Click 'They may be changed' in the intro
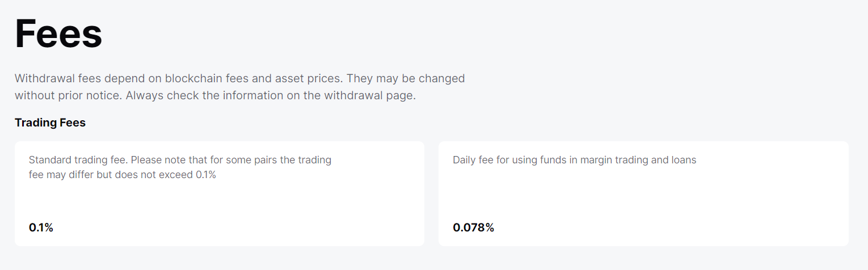This screenshot has width=868, height=270. click(x=406, y=78)
